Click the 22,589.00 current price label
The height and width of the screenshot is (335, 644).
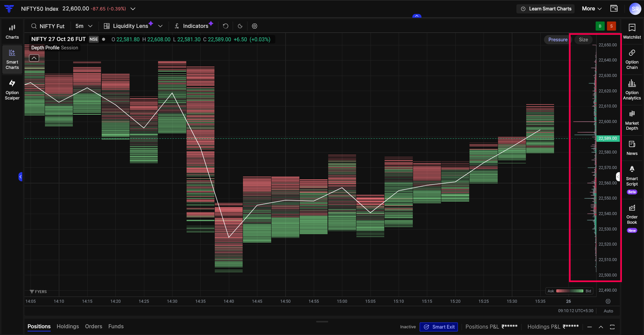pyautogui.click(x=608, y=138)
